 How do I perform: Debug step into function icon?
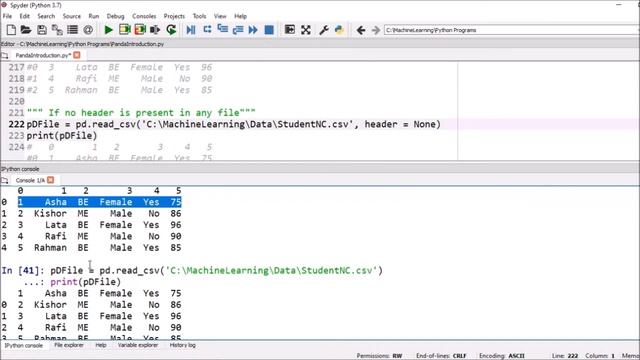click(222, 29)
